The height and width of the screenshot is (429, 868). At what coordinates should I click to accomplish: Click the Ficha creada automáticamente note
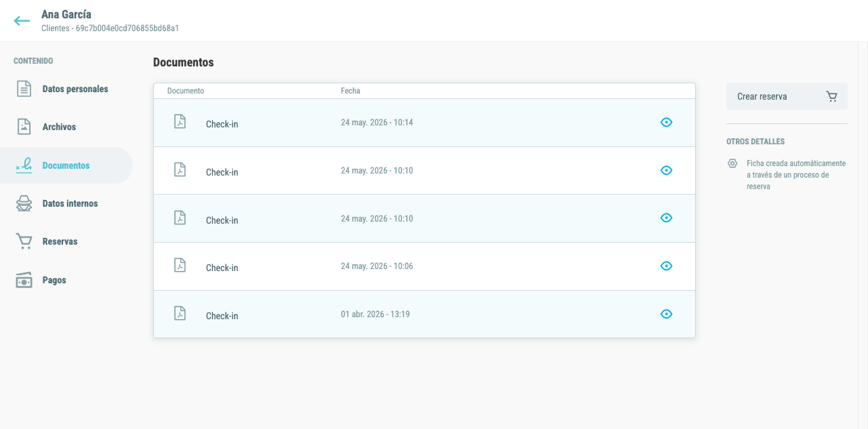click(x=796, y=175)
